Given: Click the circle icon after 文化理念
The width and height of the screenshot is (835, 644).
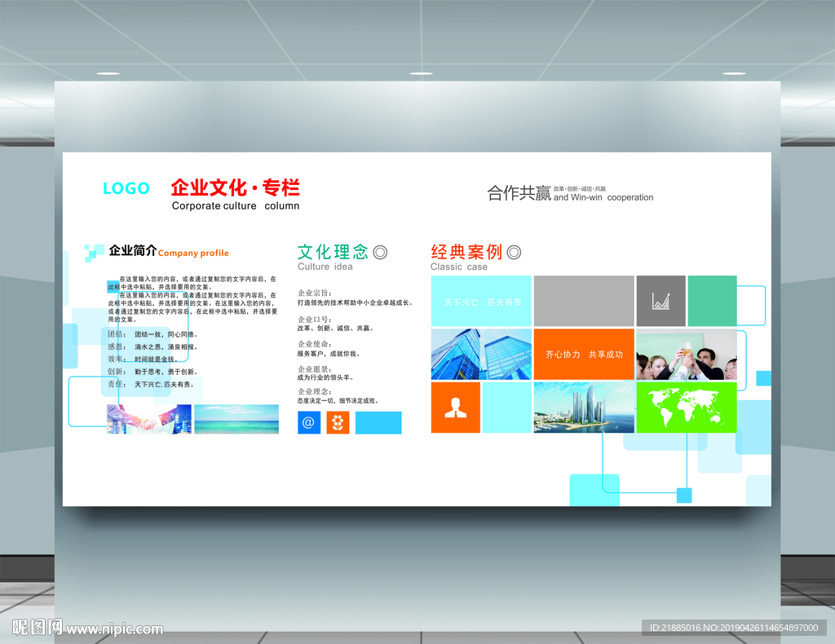Looking at the screenshot, I should (x=379, y=250).
